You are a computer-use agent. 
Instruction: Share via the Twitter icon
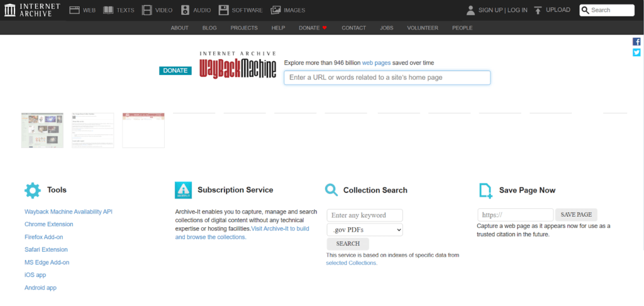[636, 52]
